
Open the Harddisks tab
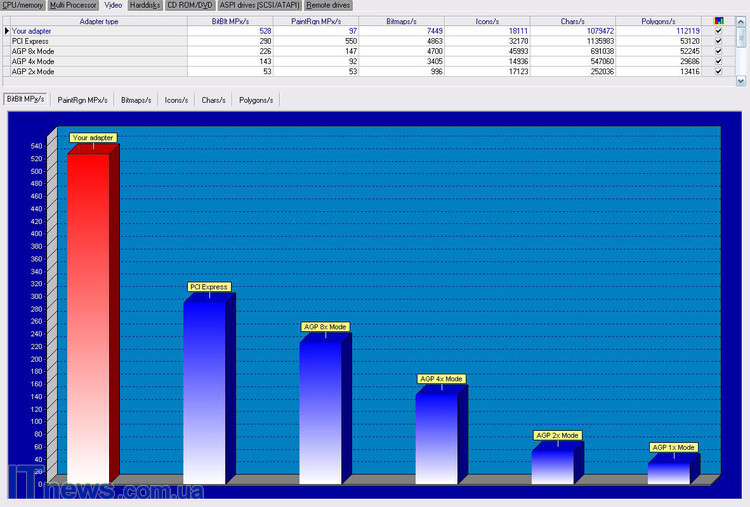click(x=145, y=5)
